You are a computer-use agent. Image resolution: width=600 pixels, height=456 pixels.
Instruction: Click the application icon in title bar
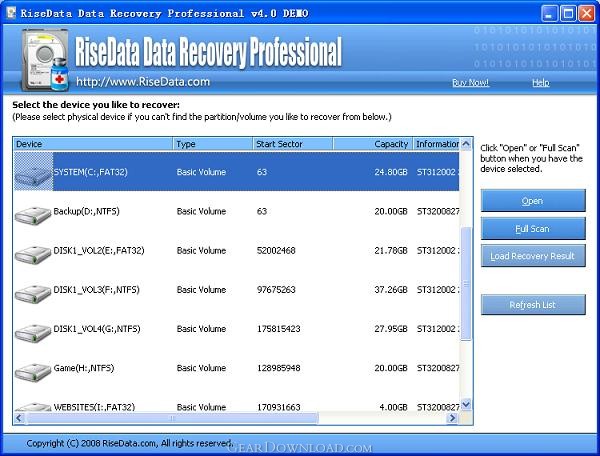(11, 13)
